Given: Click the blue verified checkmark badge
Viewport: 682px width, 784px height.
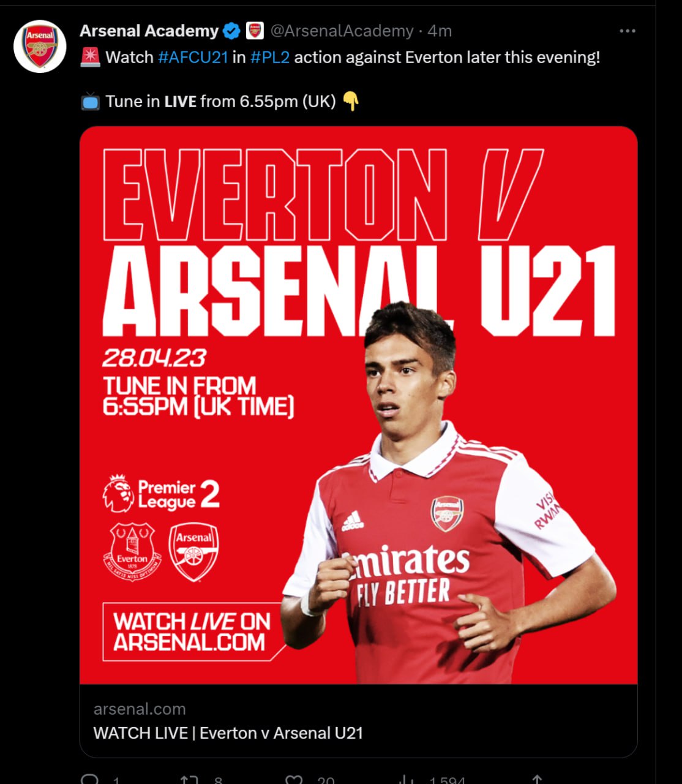Looking at the screenshot, I should pyautogui.click(x=231, y=31).
